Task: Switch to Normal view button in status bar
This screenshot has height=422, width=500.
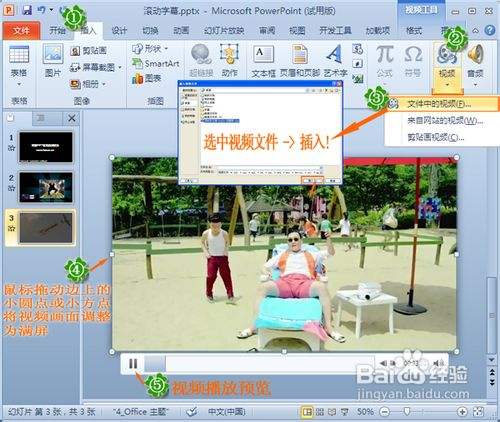Action: click(307, 412)
